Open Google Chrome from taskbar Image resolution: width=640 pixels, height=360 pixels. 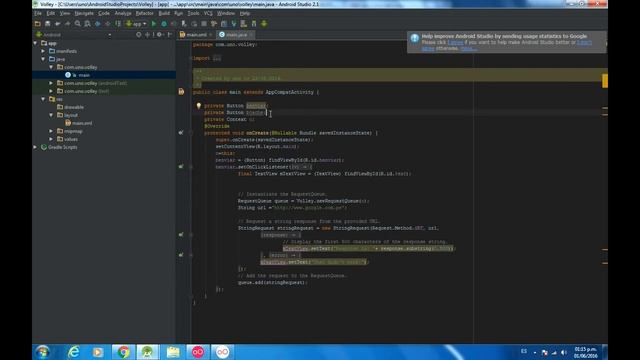(123, 352)
